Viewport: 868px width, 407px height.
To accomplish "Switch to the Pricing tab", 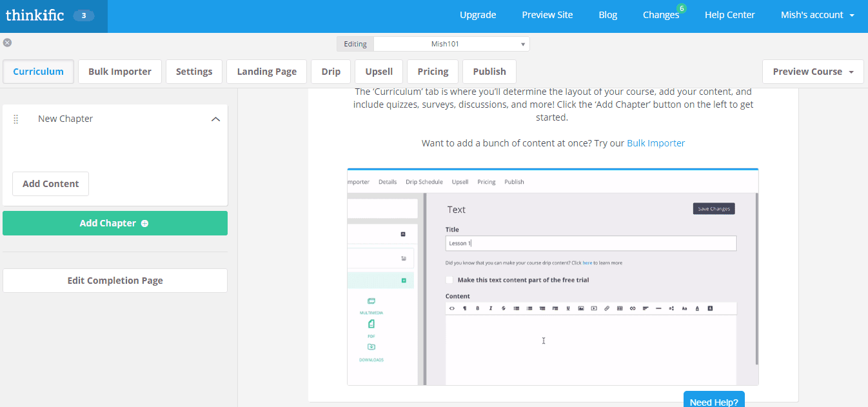I will (433, 72).
